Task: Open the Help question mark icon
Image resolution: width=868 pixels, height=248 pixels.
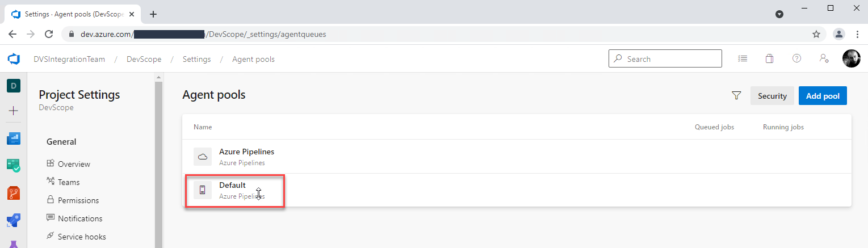Action: 796,58
